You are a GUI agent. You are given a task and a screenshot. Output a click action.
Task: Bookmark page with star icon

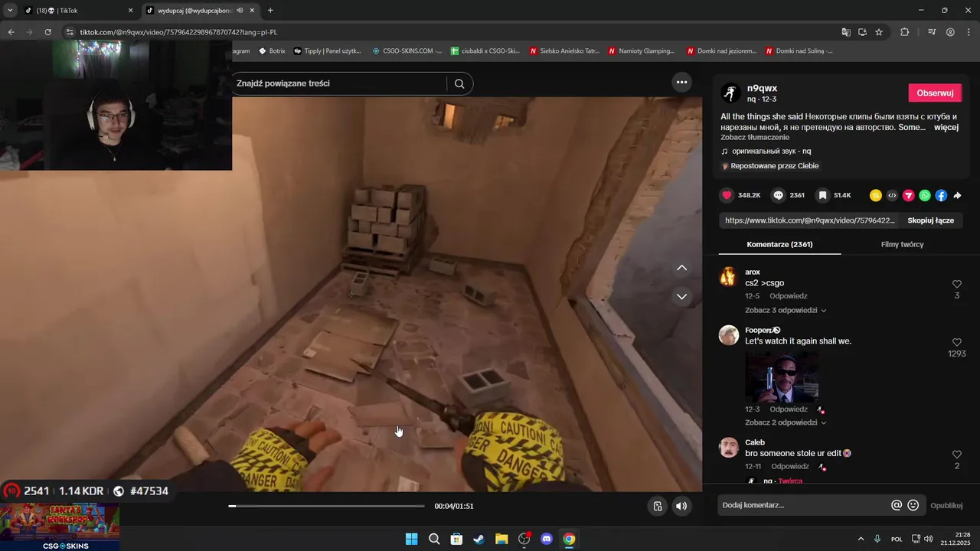coord(879,32)
